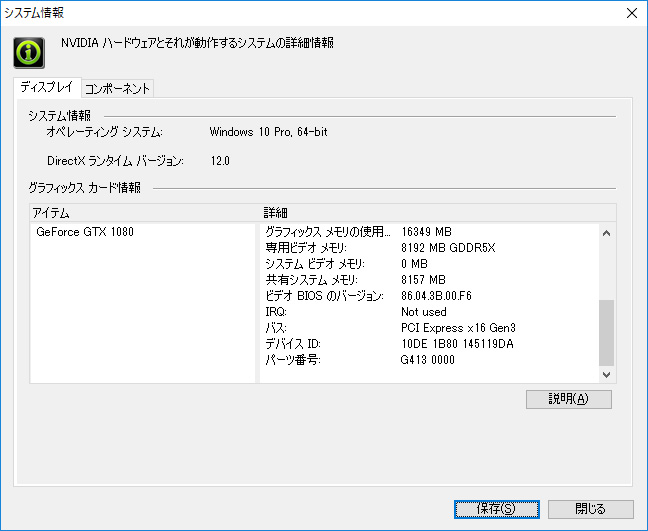Screen dimensions: 648x531
Task: Click the scrollbar down arrow in details list
Action: pyautogui.click(x=606, y=374)
